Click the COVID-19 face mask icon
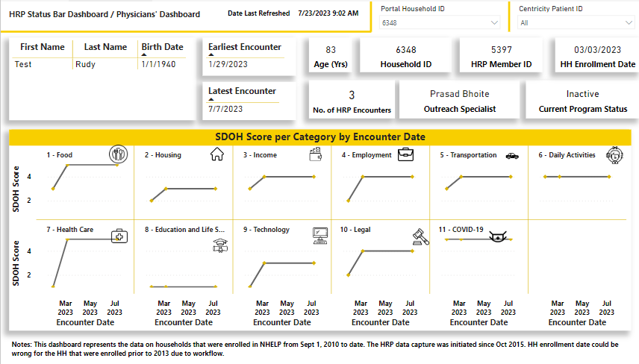The width and height of the screenshot is (639, 364). (x=498, y=237)
